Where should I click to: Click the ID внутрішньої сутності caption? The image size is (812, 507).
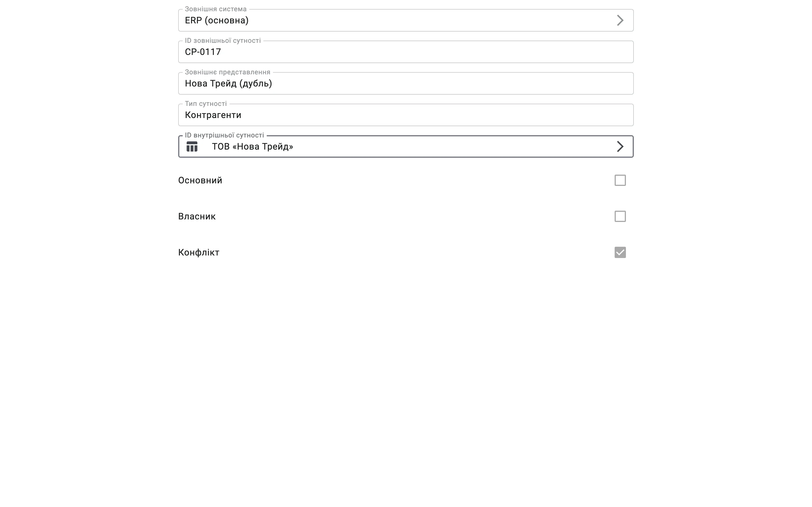[x=224, y=135]
